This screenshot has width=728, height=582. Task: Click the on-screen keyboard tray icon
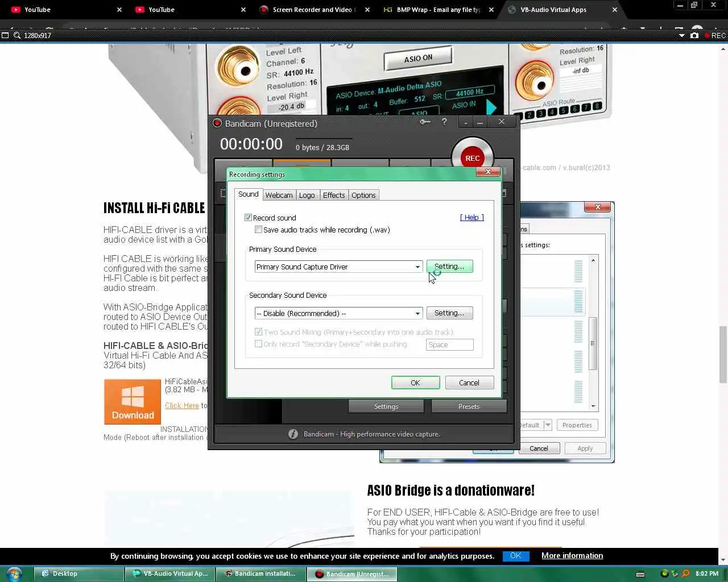[640, 574]
